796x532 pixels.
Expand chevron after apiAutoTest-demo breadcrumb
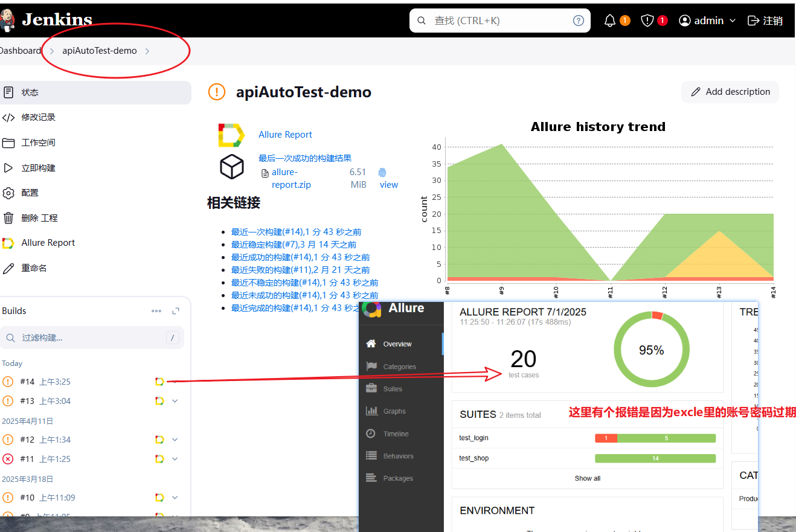click(147, 51)
